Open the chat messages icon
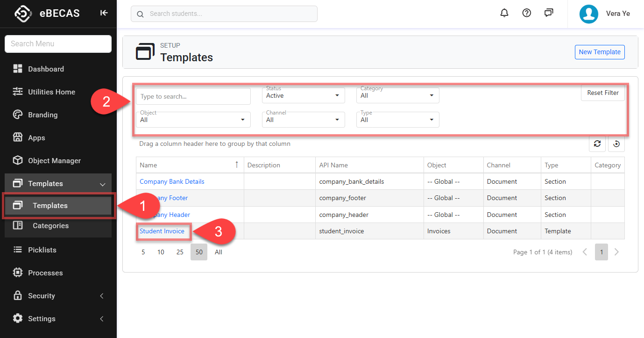Screen dimensions: 644x338 [549, 13]
